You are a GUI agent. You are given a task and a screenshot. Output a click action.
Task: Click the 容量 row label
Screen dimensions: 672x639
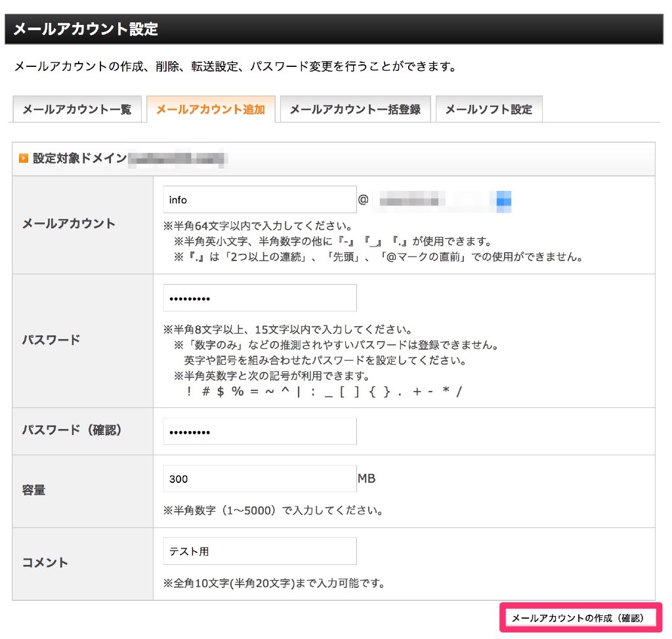pyautogui.click(x=35, y=489)
